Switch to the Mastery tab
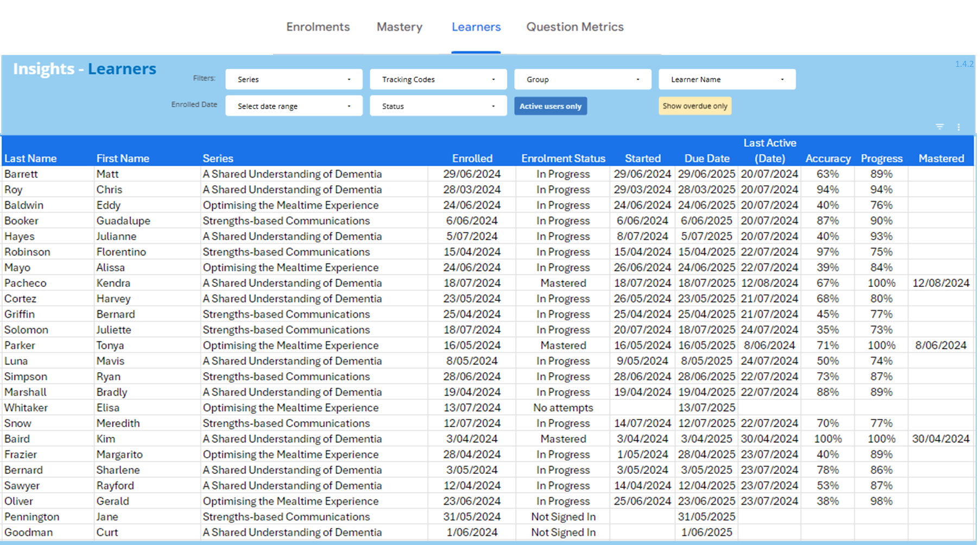Screen dimensions: 980x545 400,27
